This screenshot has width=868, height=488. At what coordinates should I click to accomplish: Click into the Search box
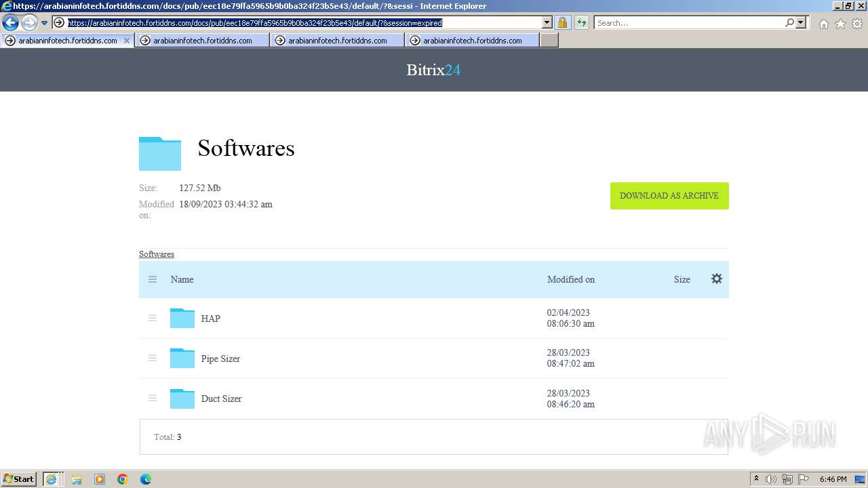[x=690, y=23]
